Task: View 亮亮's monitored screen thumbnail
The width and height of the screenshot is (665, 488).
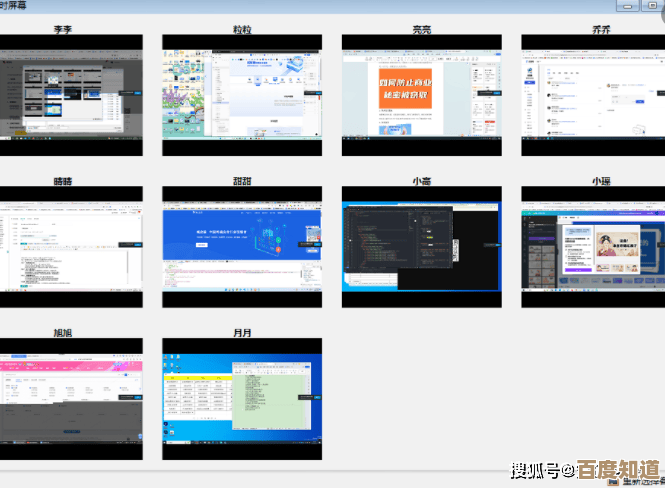Action: click(421, 95)
